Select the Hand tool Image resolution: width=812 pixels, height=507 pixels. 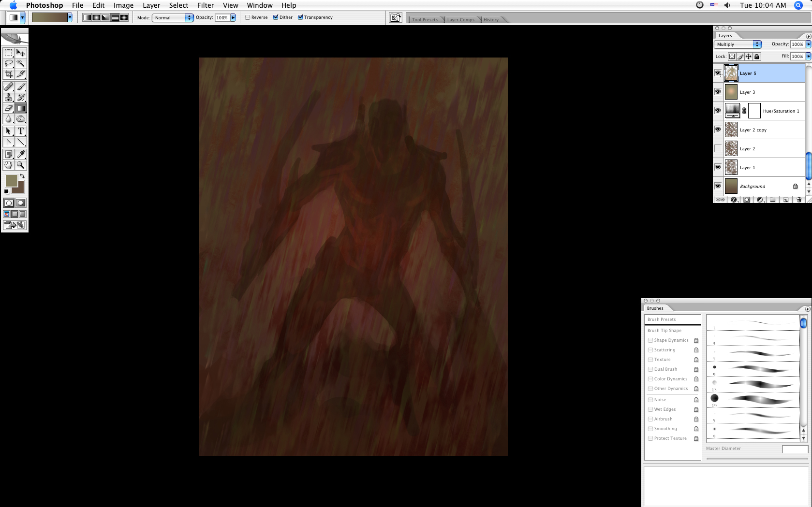tap(9, 165)
